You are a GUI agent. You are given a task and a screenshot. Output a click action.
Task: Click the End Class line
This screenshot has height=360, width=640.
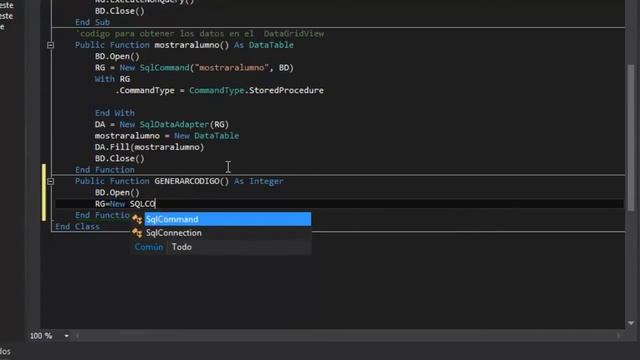(77, 227)
